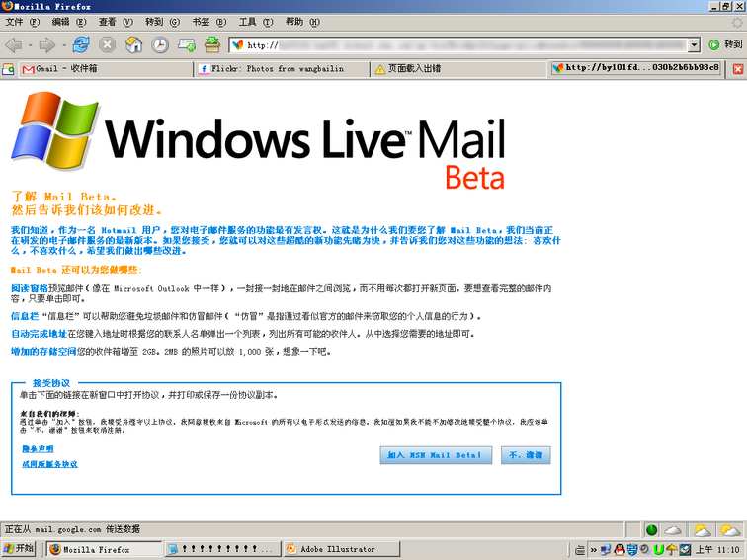Go back with the Back arrow
Image resolution: width=747 pixels, height=560 pixels.
(14, 45)
